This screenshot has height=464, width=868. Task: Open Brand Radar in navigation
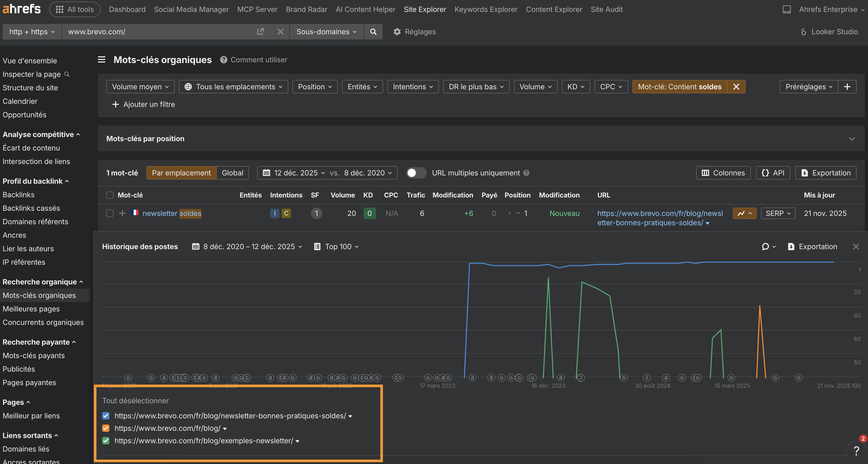pos(307,9)
